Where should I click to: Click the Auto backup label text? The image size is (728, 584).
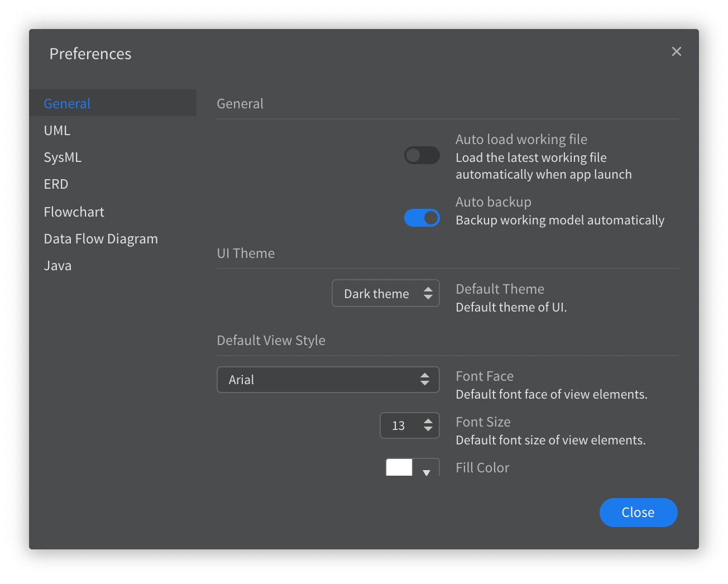coord(493,202)
